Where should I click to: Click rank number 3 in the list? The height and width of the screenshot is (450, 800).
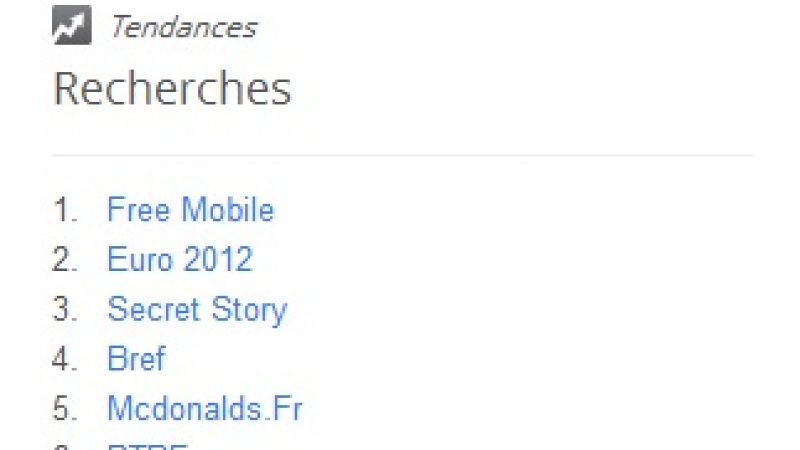tap(65, 309)
